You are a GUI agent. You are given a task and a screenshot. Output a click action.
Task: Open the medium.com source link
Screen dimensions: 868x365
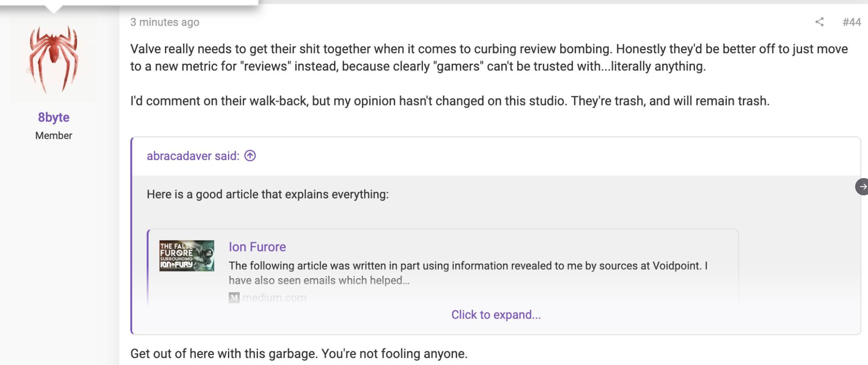click(274, 298)
